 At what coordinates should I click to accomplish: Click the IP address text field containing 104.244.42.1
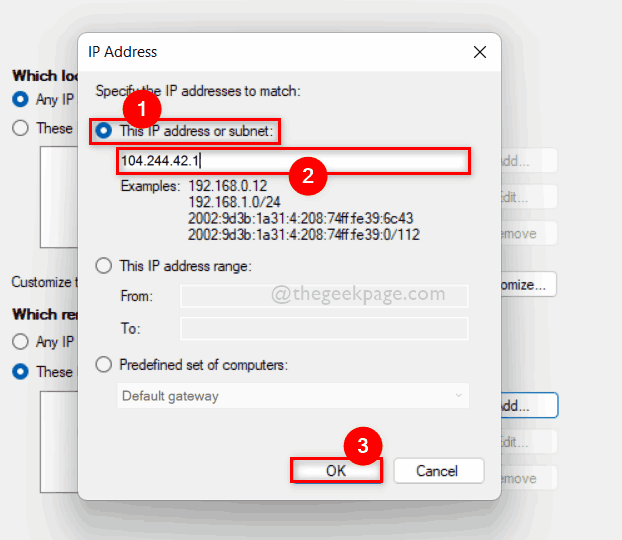coord(294,161)
